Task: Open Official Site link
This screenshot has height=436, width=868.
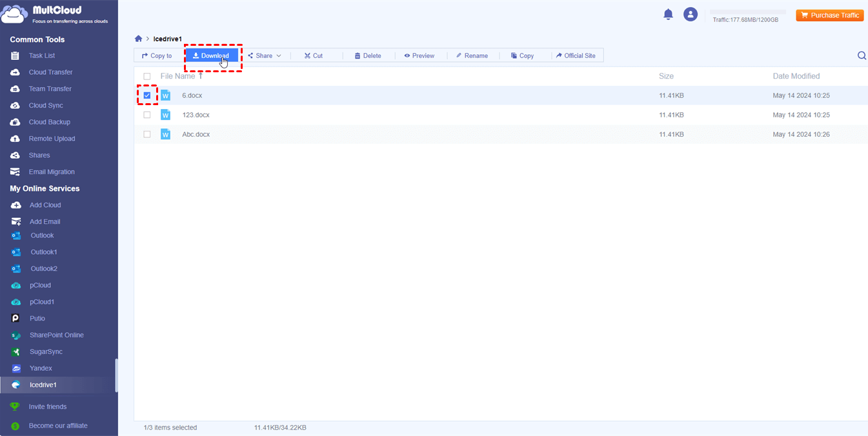Action: (576, 56)
